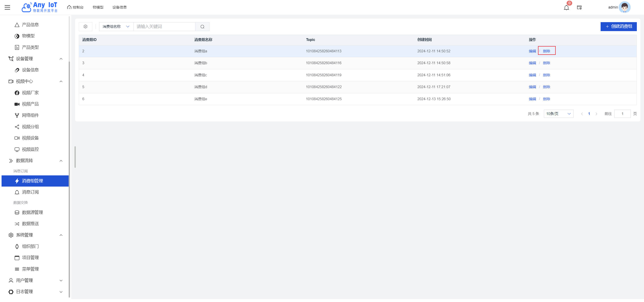Image resolution: width=644 pixels, height=302 pixels.
Task: Click the admin user avatar
Action: coord(624,7)
